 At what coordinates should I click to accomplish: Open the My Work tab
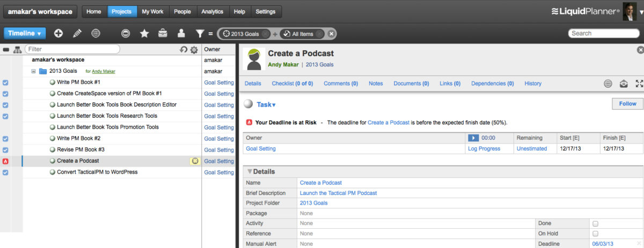point(153,11)
